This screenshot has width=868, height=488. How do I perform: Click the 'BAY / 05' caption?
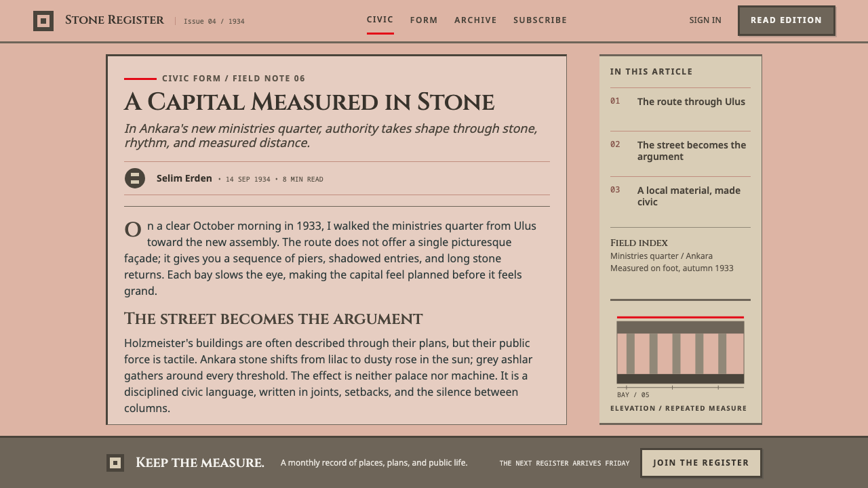point(633,395)
